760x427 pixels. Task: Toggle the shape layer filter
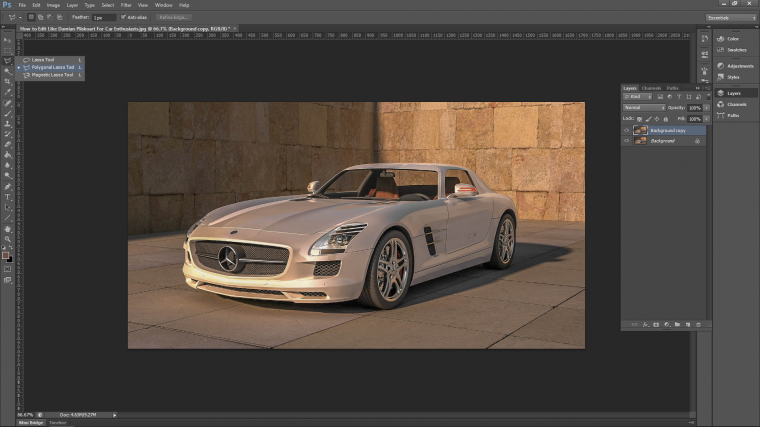[x=689, y=97]
